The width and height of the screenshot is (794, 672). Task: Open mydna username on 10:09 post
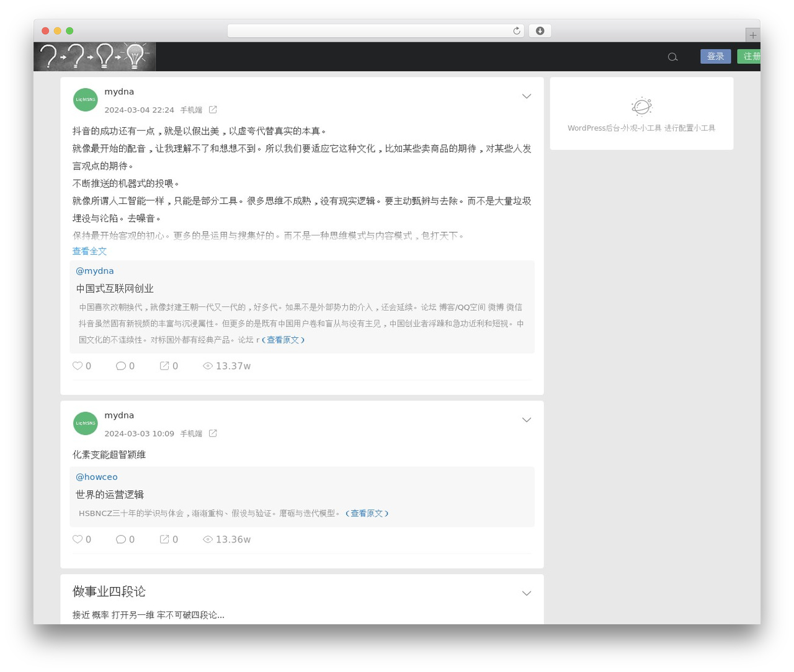119,415
